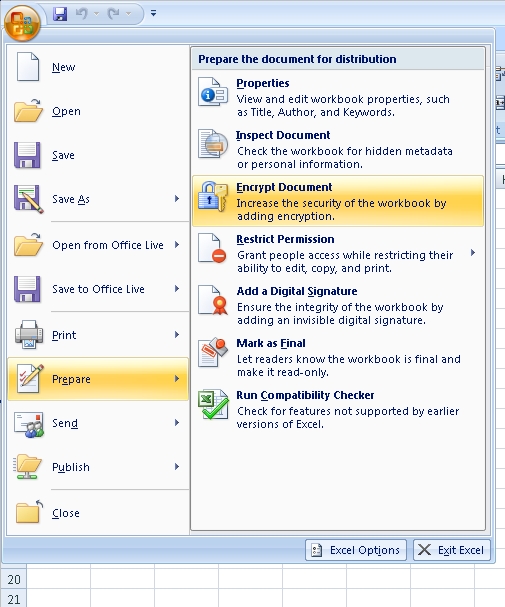Click 'View and edit workbook properties' description
The image size is (505, 607).
(x=343, y=105)
